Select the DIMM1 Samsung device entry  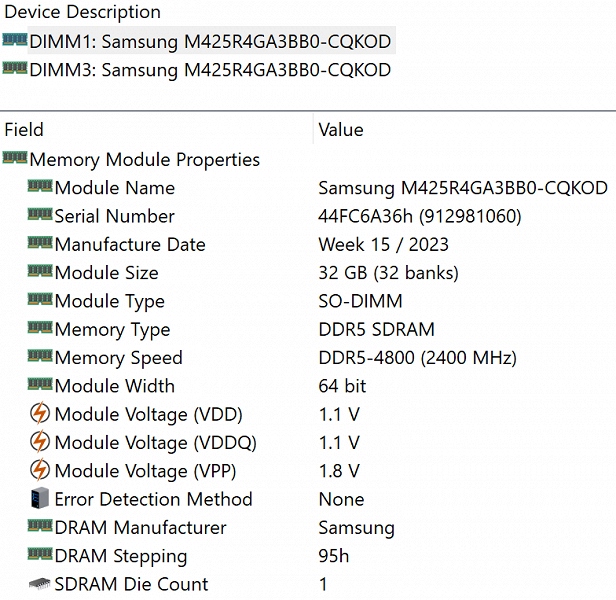tap(210, 42)
